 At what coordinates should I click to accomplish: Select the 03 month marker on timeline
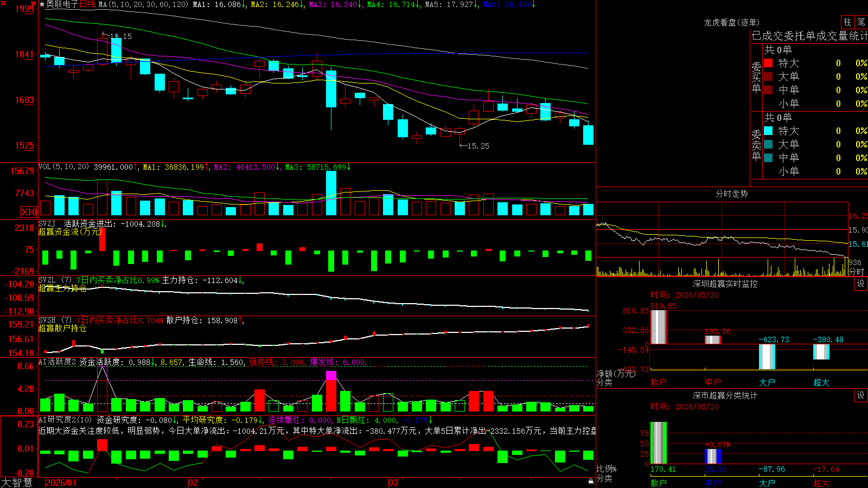393,483
